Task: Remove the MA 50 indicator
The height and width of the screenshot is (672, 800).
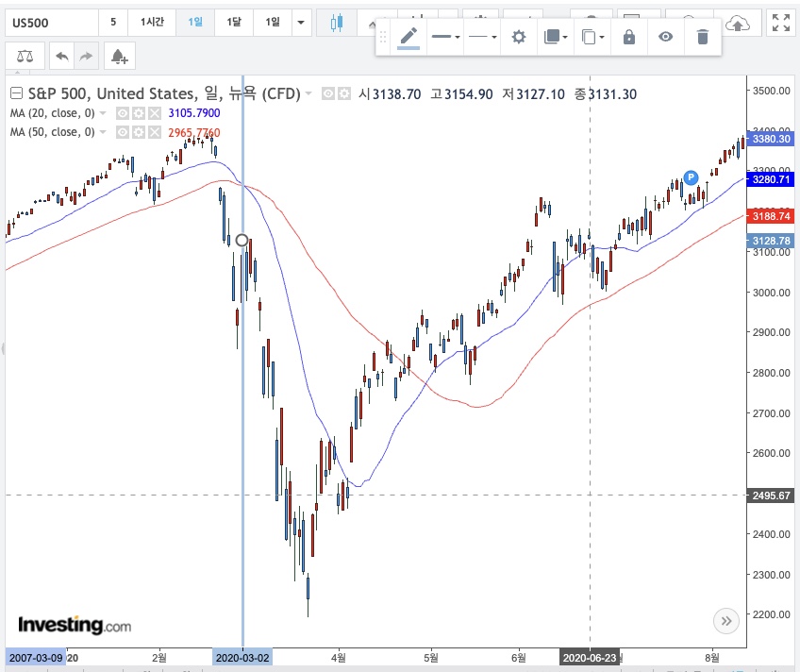Action: coord(155,133)
